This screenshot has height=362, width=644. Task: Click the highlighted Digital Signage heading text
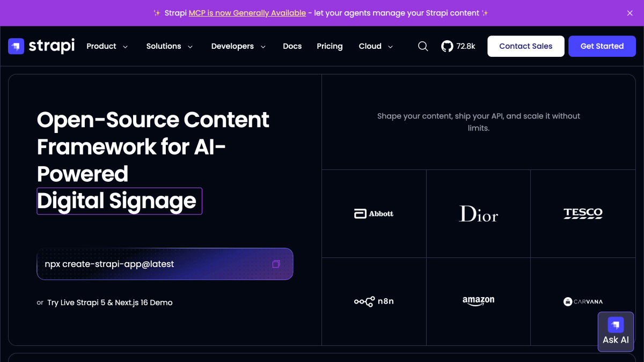(x=119, y=201)
